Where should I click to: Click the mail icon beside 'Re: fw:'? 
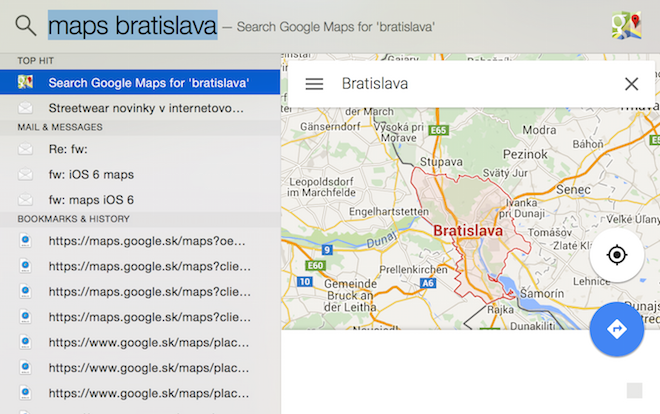[x=25, y=149]
